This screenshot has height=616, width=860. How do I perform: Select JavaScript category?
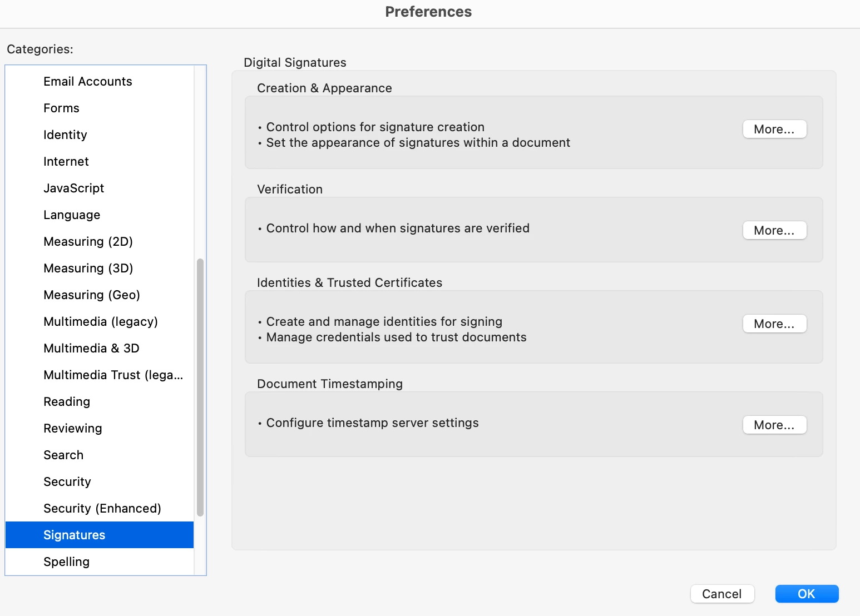(100, 188)
